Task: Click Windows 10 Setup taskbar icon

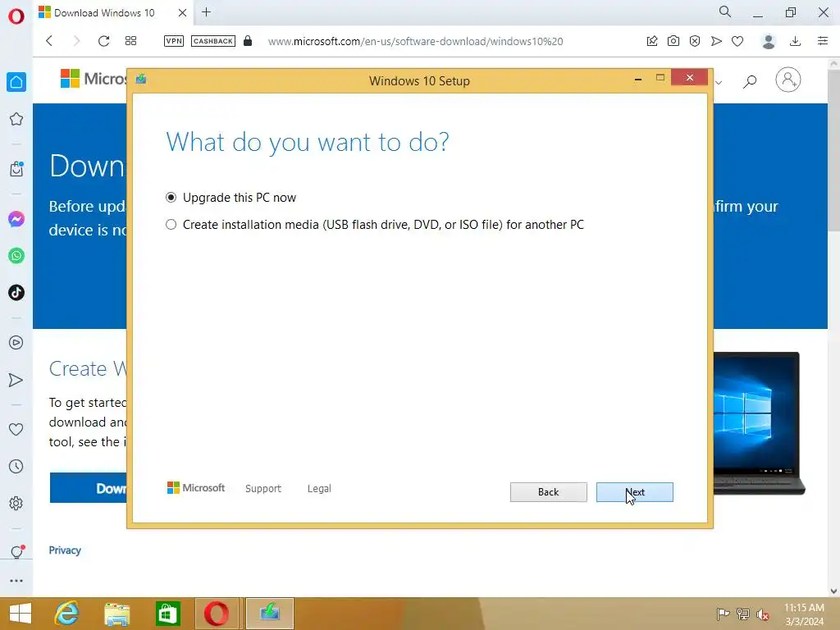Action: pyautogui.click(x=269, y=614)
